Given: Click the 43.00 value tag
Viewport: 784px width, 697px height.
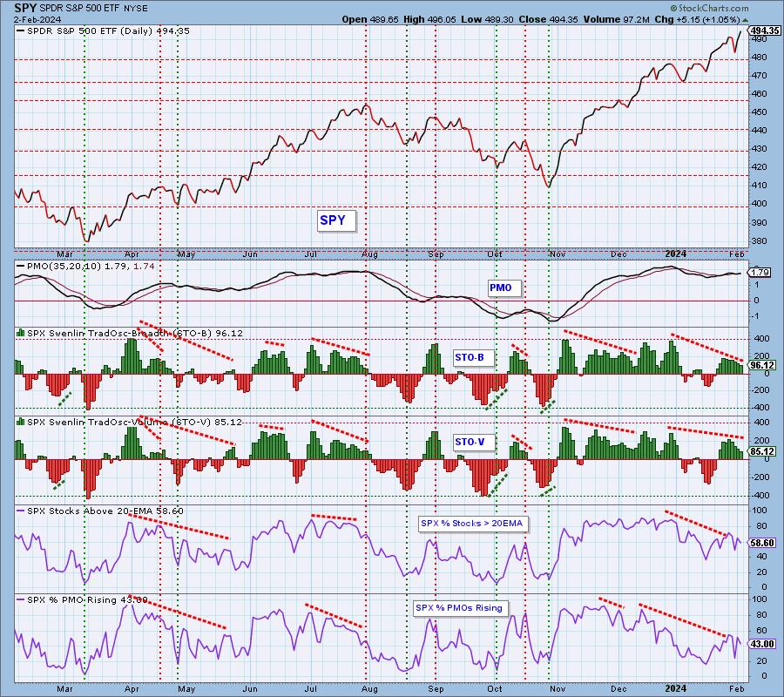Looking at the screenshot, I should pyautogui.click(x=762, y=644).
